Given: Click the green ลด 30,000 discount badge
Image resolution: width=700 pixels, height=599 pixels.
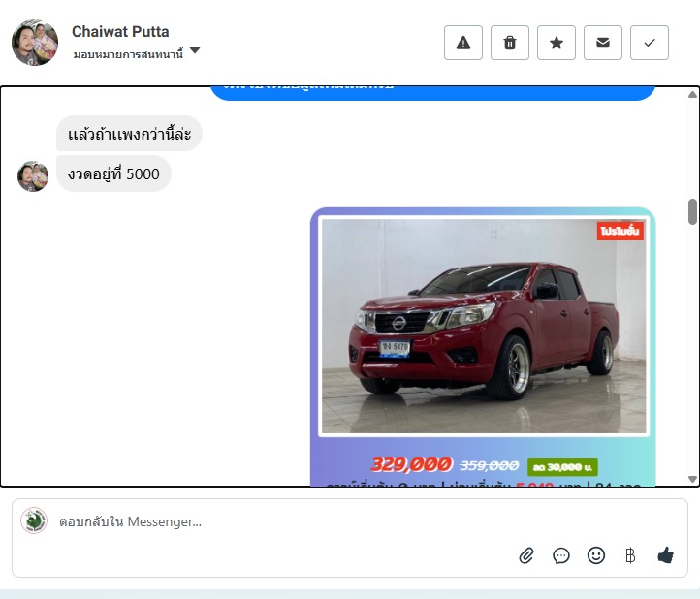Looking at the screenshot, I should [x=562, y=467].
